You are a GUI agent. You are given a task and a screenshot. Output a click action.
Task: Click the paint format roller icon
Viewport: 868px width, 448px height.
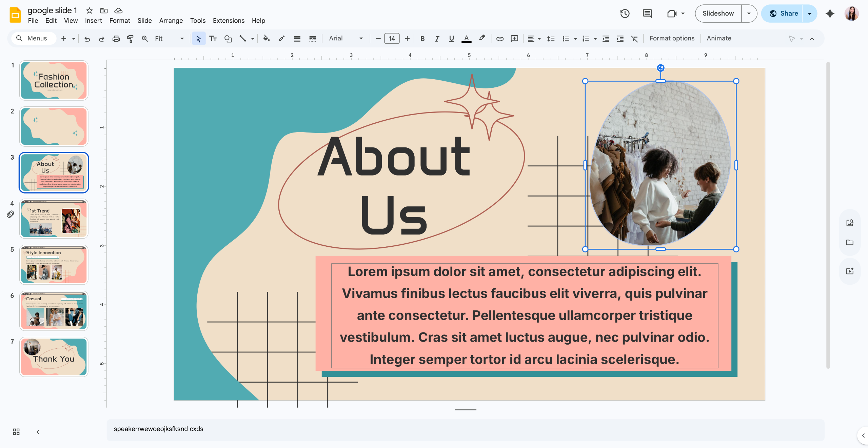click(130, 39)
